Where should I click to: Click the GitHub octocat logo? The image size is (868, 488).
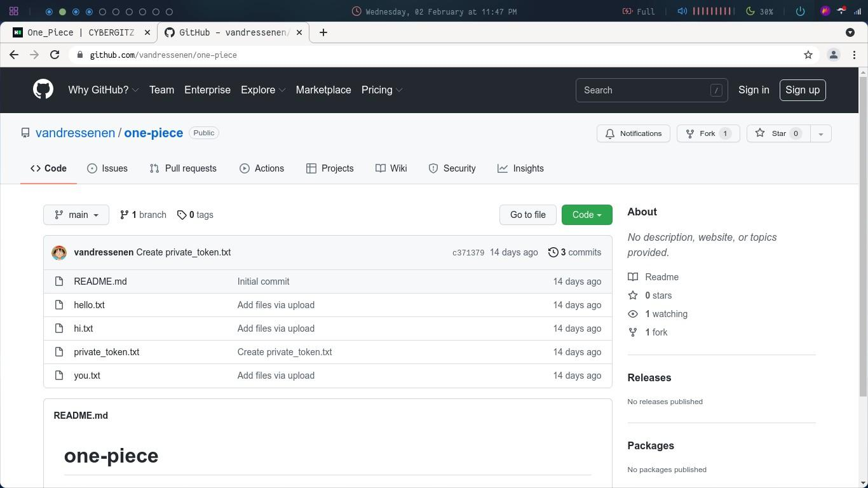(x=43, y=90)
